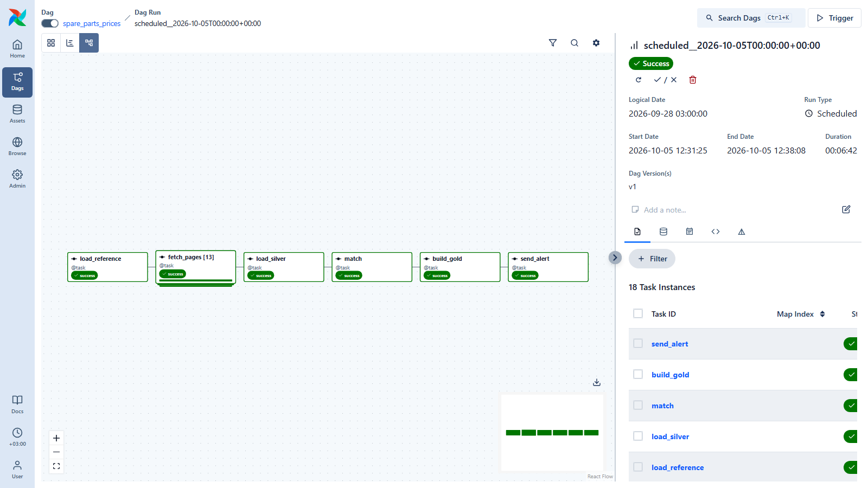Open the +03:00 timezone selector
Viewport: 868px width, 488px height.
pos(17,438)
